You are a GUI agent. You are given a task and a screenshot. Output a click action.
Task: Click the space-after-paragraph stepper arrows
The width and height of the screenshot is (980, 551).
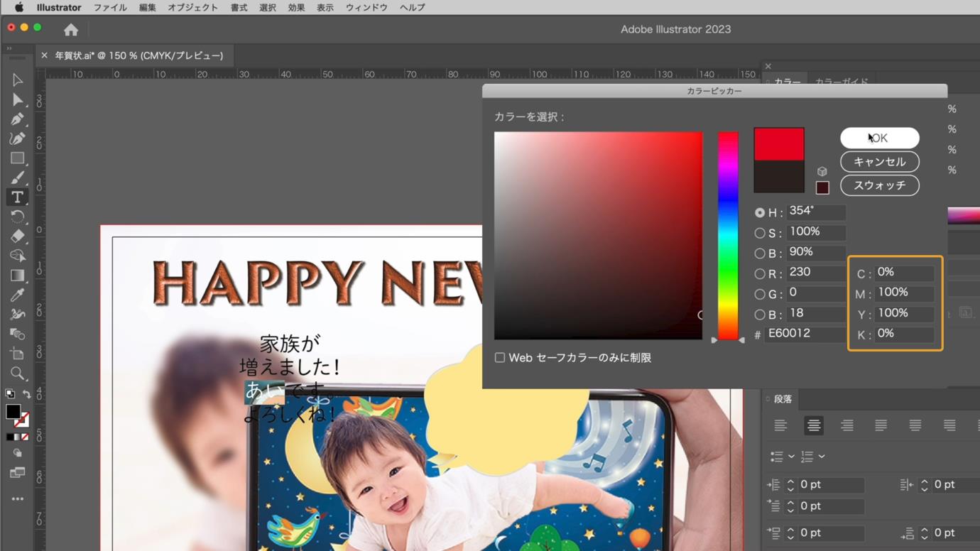(924, 533)
